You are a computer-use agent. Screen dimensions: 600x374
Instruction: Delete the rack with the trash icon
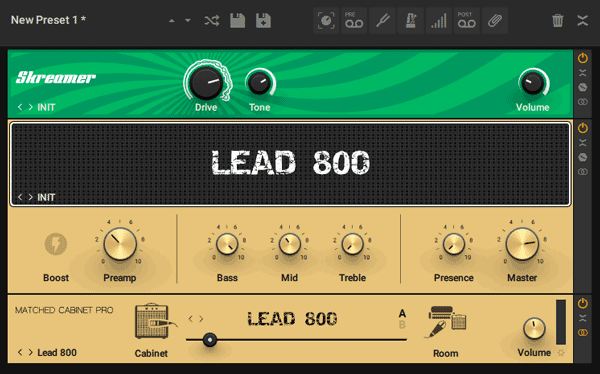[x=558, y=20]
